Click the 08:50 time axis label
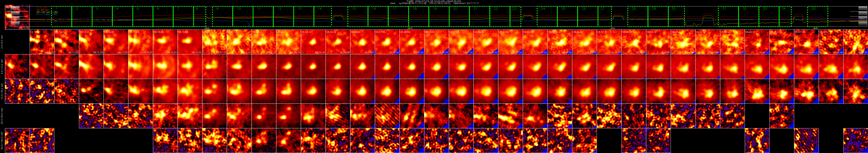This screenshot has width=868, height=153. (816, 28)
